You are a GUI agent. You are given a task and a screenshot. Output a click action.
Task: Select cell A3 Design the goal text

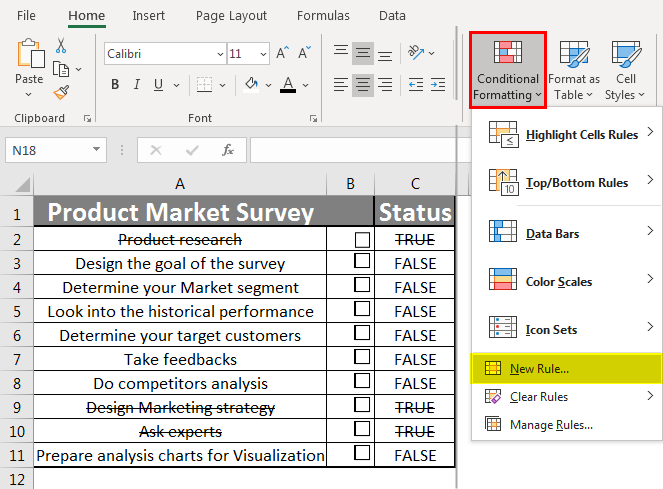point(180,264)
